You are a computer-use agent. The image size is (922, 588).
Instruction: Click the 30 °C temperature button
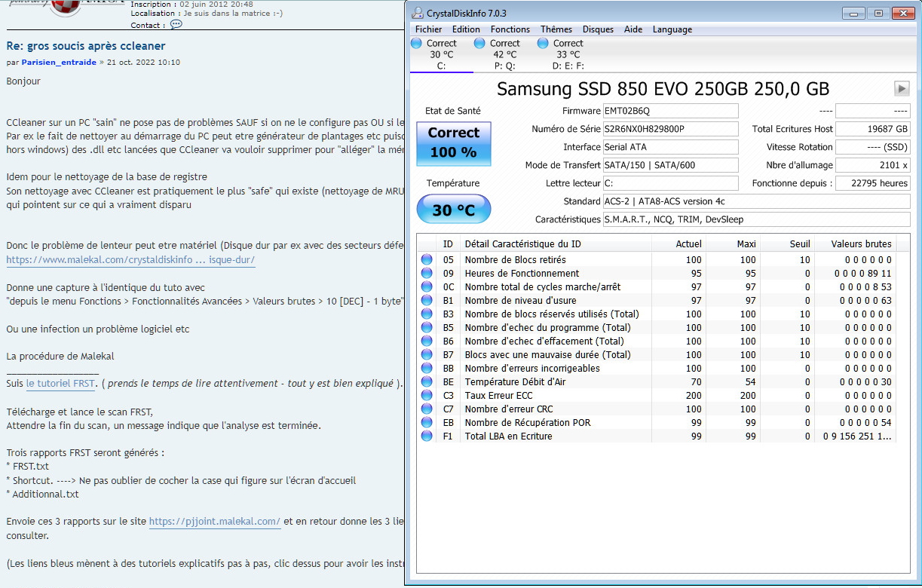(453, 210)
